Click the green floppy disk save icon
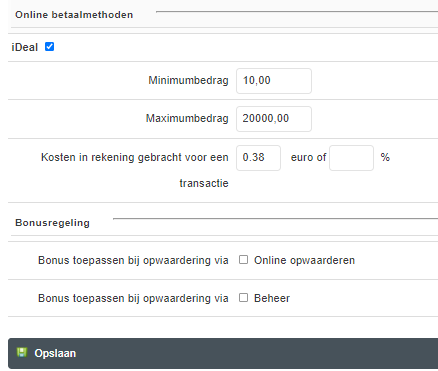The height and width of the screenshot is (371, 438). (22, 353)
